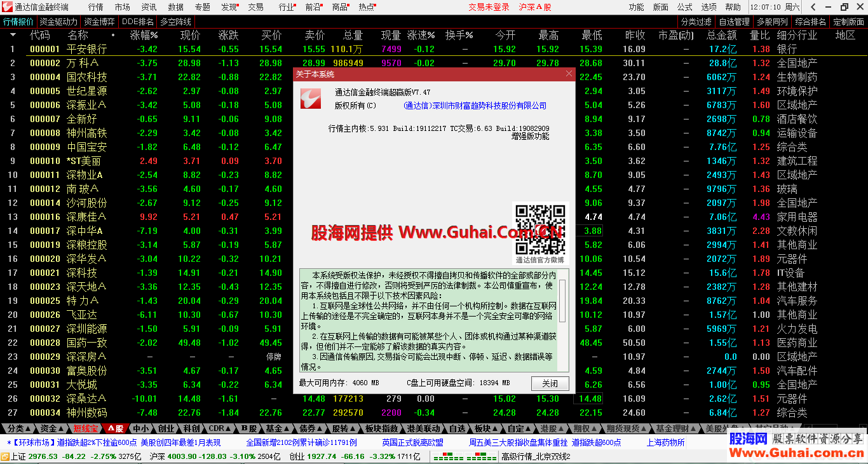The image size is (868, 464).
Task: Click 高级行情_北京双线2 server status
Action: coord(536,456)
